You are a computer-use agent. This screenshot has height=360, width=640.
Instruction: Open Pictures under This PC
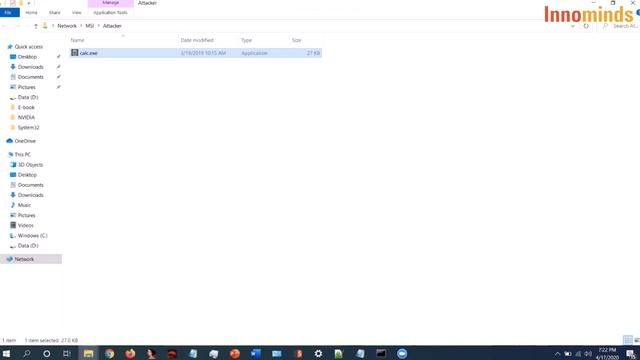27,216
